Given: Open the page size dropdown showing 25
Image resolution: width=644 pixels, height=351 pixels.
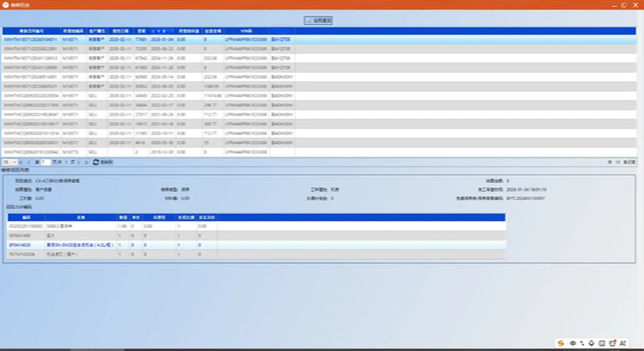Looking at the screenshot, I should (10, 162).
